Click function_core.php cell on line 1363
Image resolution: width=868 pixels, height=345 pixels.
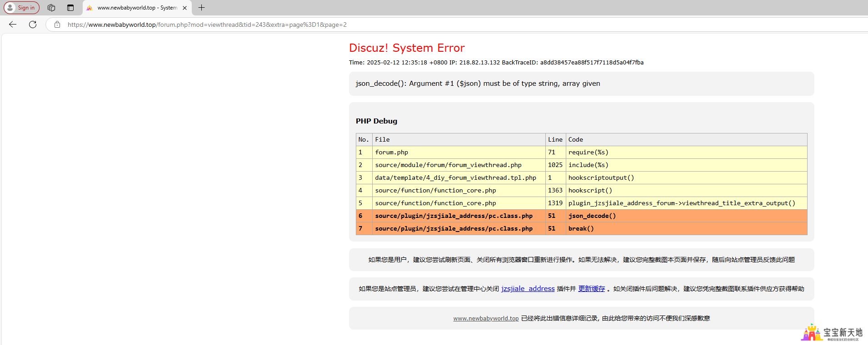pyautogui.click(x=459, y=190)
